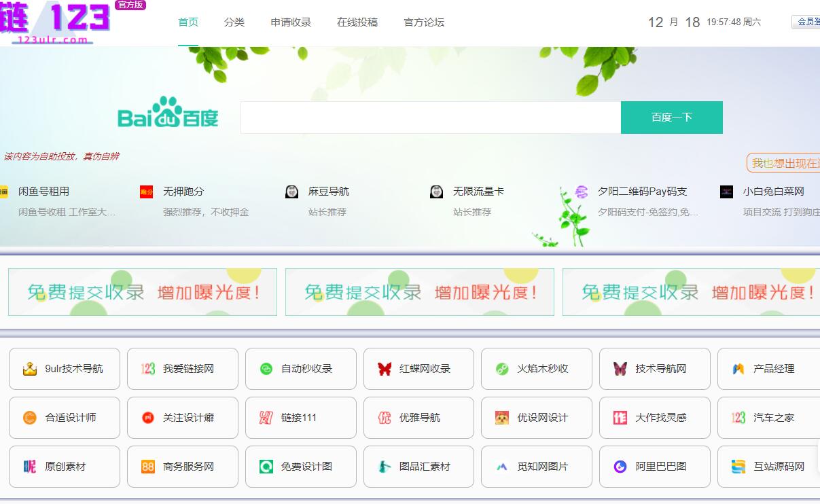Open the 无限流量卡 promoted link

click(x=478, y=192)
